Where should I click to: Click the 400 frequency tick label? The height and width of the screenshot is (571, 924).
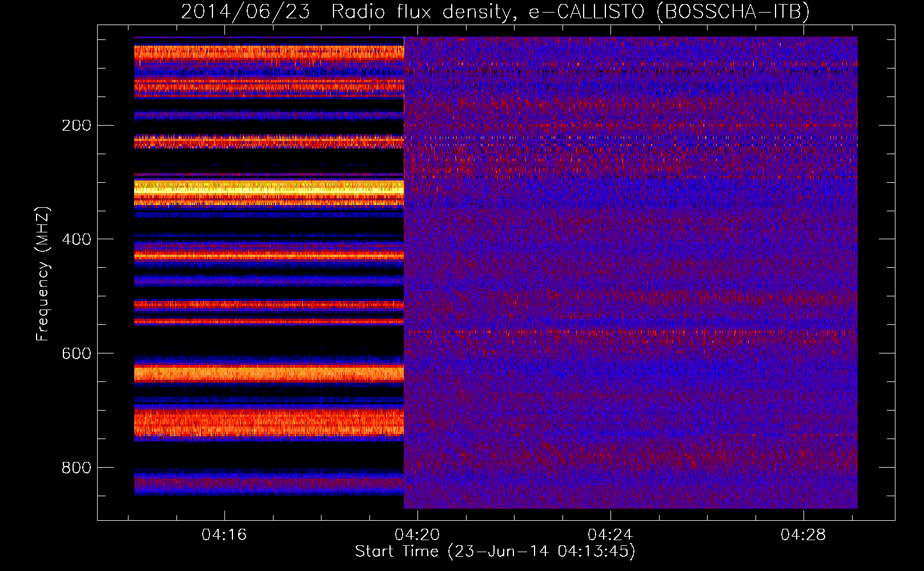coord(77,239)
